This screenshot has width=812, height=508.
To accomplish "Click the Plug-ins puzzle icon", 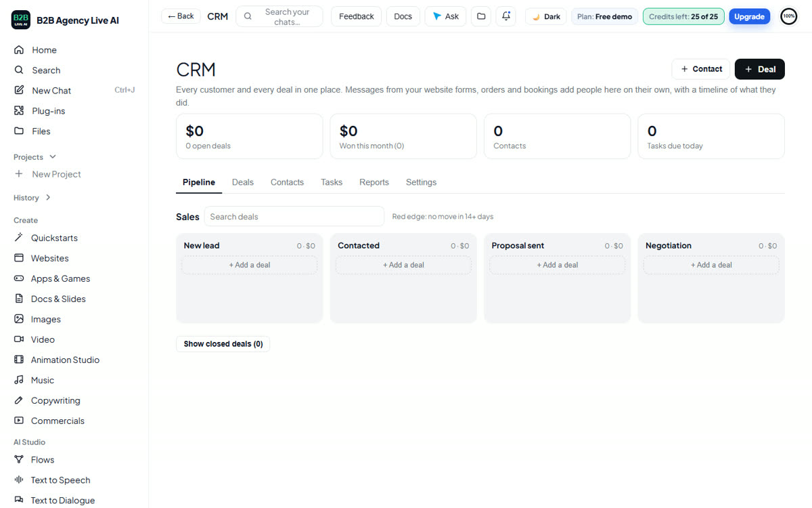I will [19, 111].
